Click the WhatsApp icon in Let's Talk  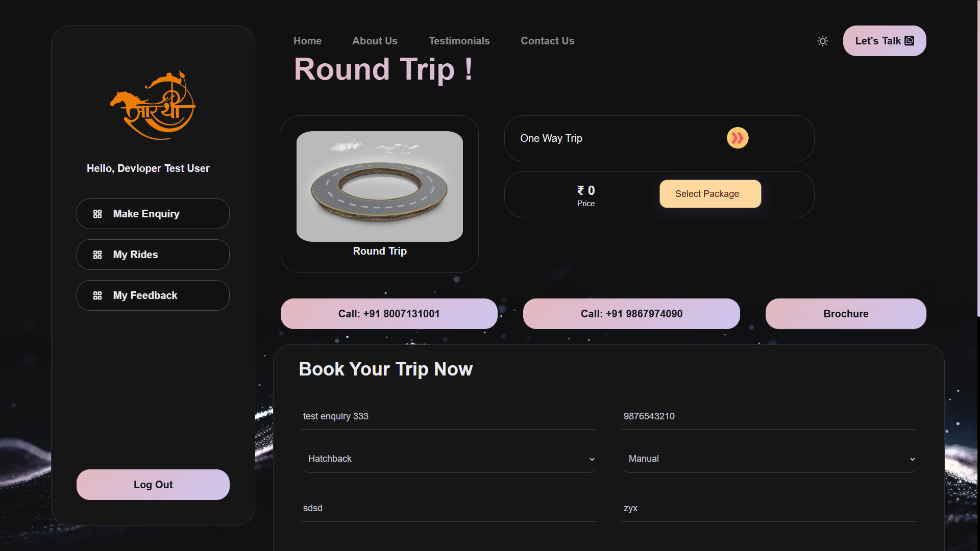[x=910, y=41]
